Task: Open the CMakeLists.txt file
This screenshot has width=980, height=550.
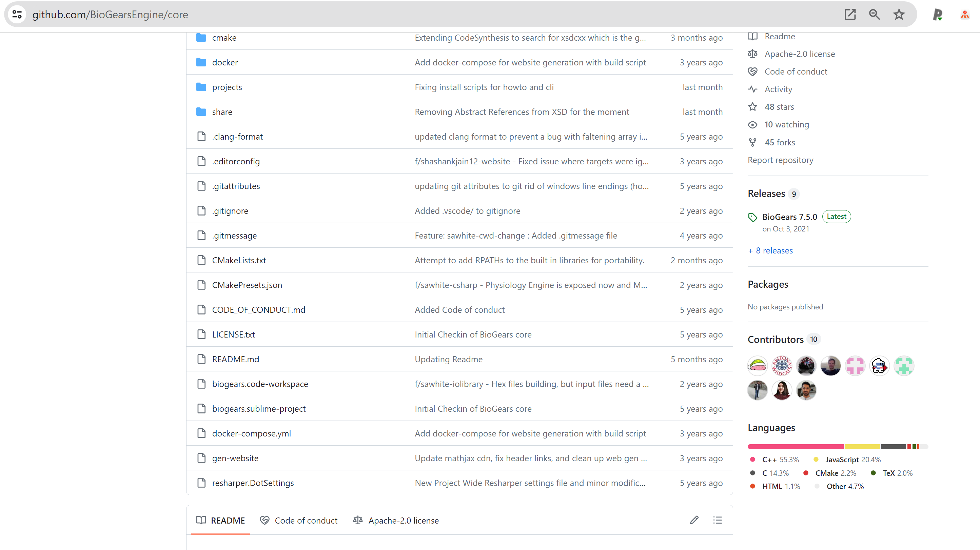Action: (x=239, y=260)
